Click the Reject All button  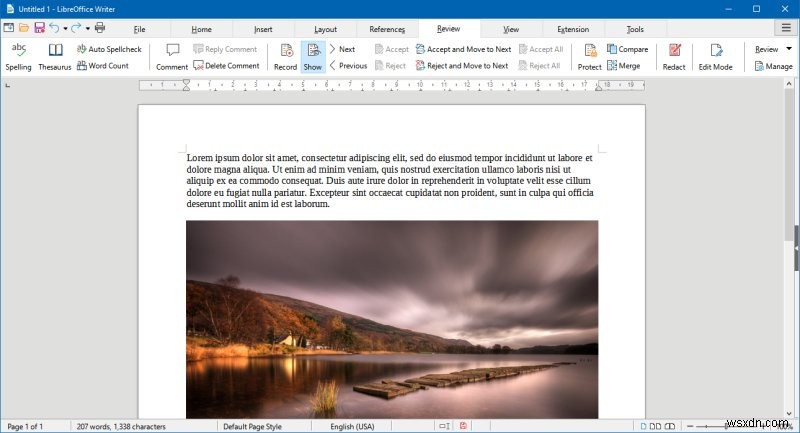pos(540,65)
